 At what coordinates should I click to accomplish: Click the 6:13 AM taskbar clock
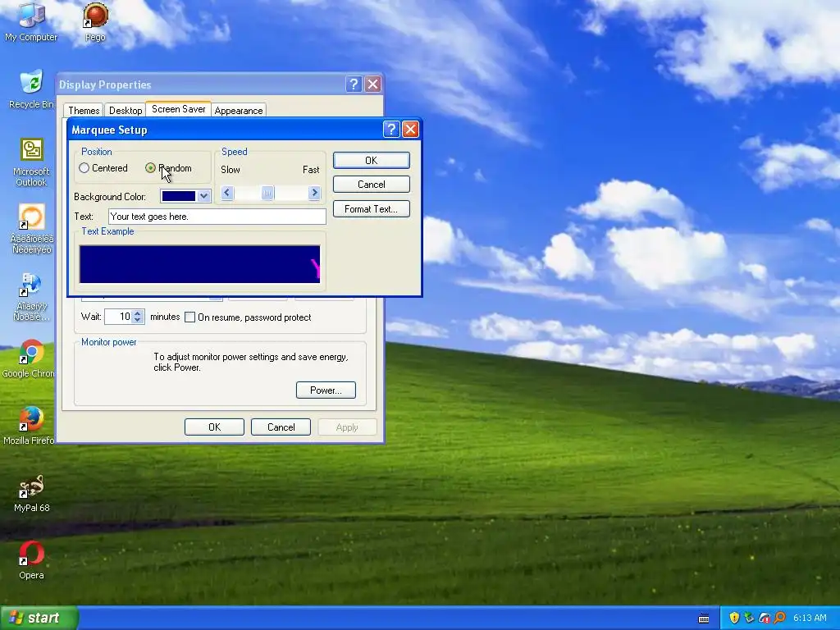810,618
